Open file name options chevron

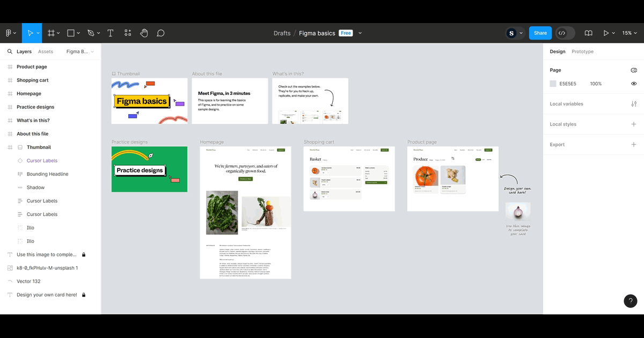click(x=360, y=33)
